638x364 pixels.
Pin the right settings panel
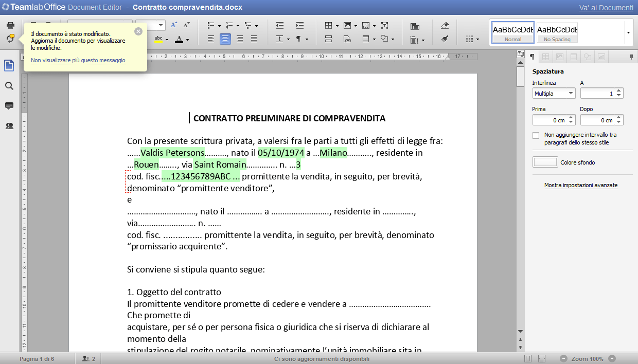631,57
